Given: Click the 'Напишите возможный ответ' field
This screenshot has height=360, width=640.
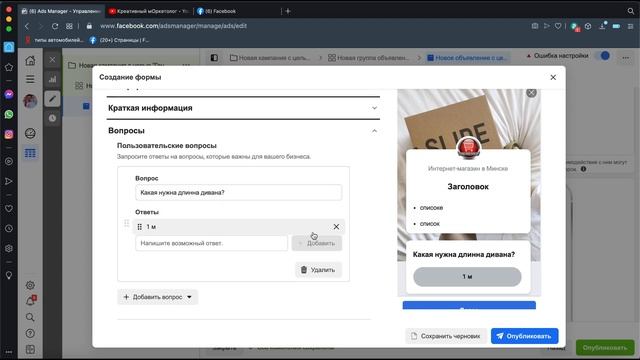Looking at the screenshot, I should (211, 243).
